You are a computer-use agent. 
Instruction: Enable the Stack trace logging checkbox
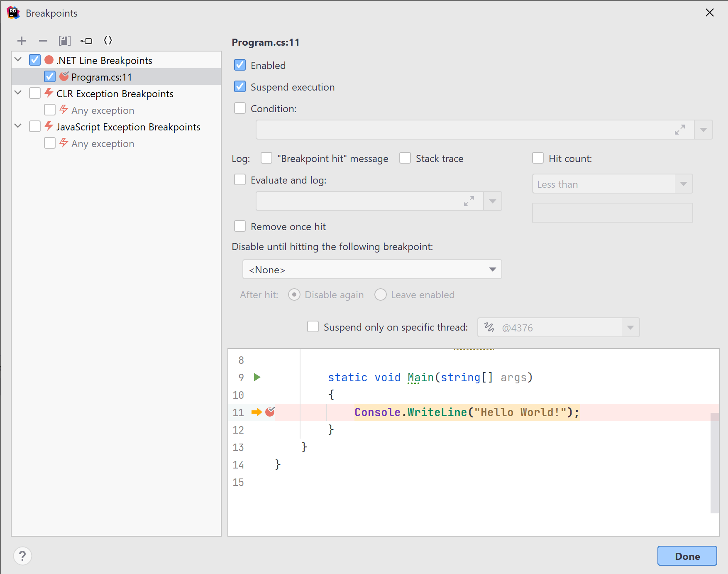click(405, 158)
